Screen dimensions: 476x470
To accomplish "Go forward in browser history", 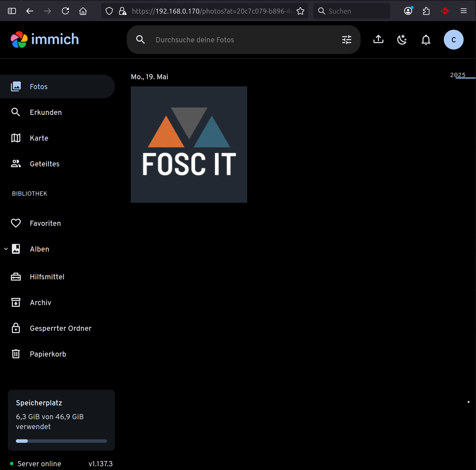I will [48, 11].
